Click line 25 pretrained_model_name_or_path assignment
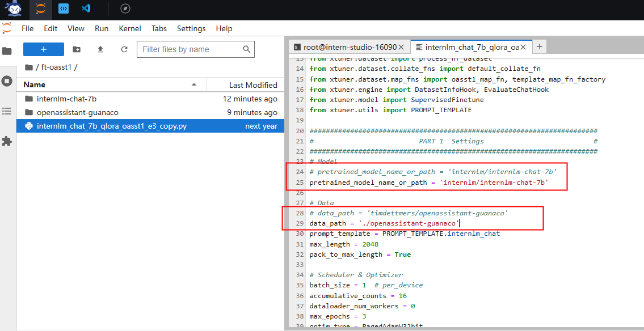 point(429,183)
